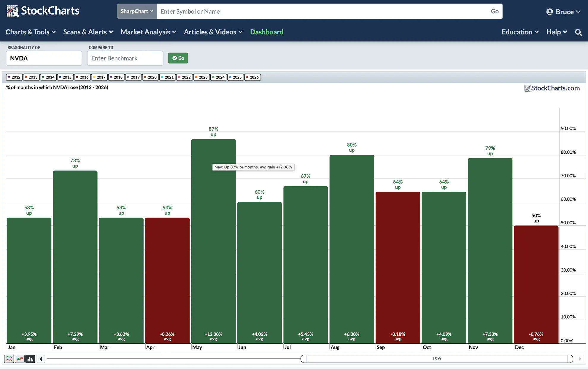Open the Dashboard page
The image size is (588, 369).
point(267,32)
